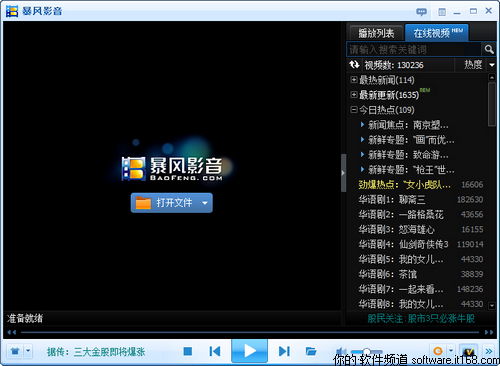Skip to the next track
The height and width of the screenshot is (366, 500).
(x=284, y=351)
